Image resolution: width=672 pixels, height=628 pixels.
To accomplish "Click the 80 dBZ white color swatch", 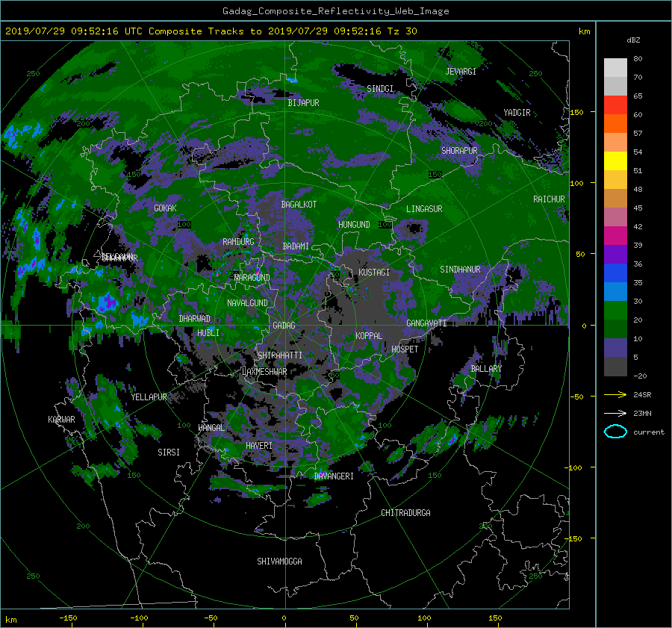I will (615, 68).
